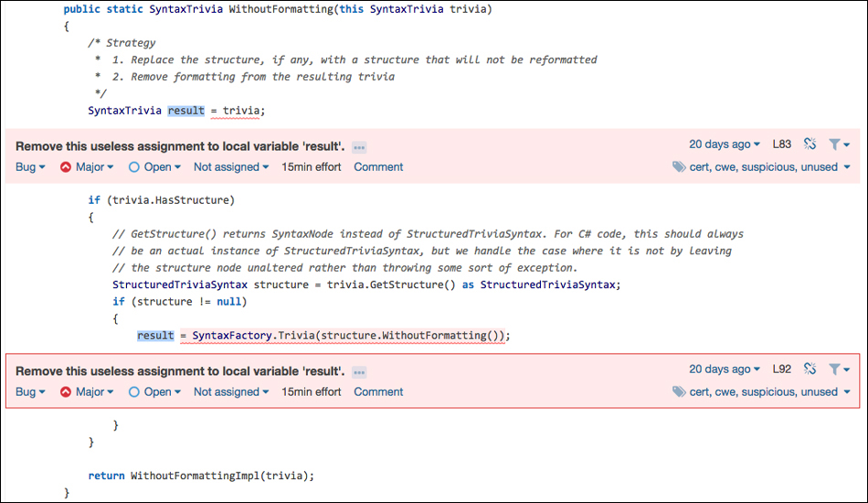Click the tags icon in the first issue
This screenshot has height=503, width=868.
(679, 166)
